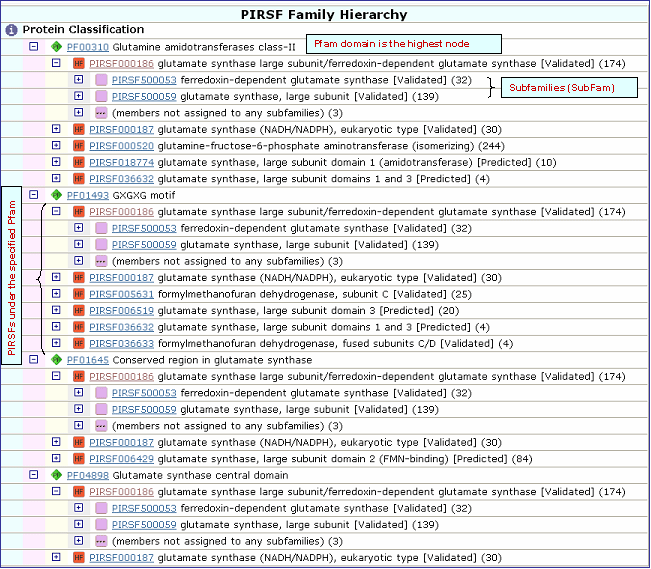Expand the PIRSF000520 glutamine-fructose-6-phosphate aminotransferase row
Viewport: 651px width, 569px height.
click(x=56, y=145)
